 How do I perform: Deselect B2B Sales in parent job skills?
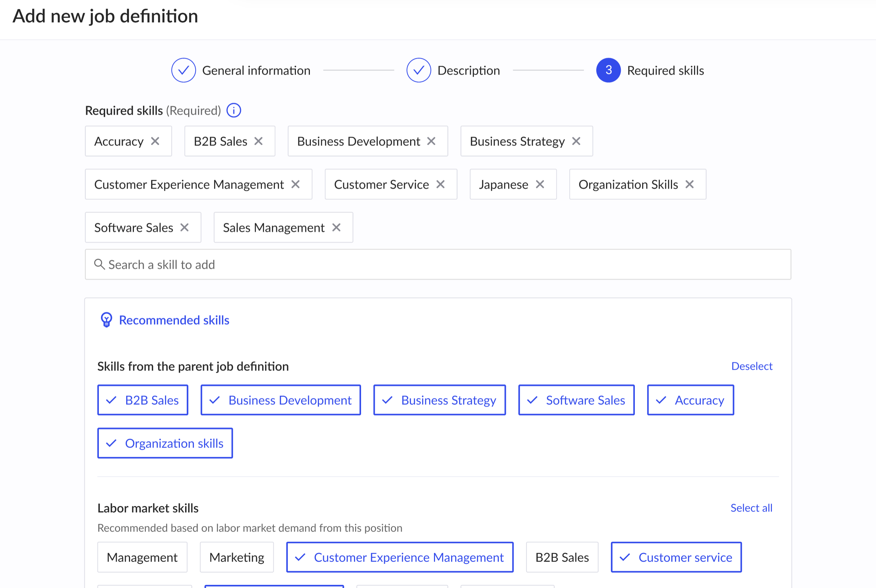click(x=143, y=400)
